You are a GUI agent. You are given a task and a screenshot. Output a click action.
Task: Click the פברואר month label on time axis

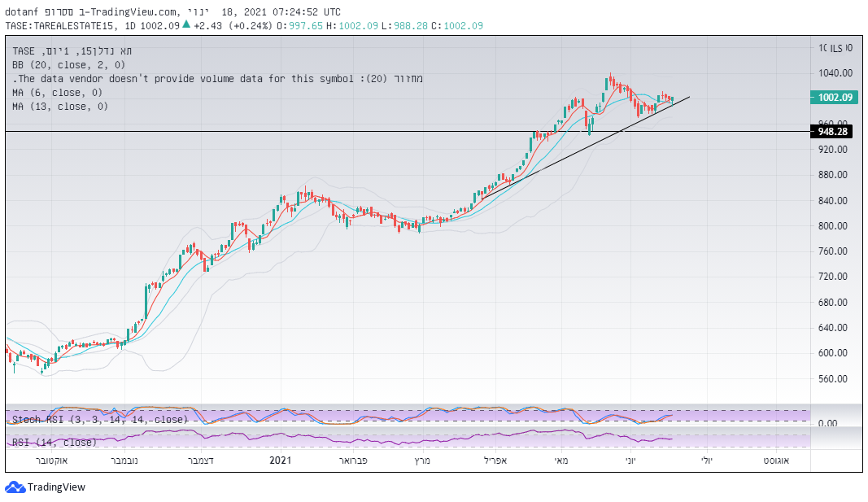click(353, 461)
